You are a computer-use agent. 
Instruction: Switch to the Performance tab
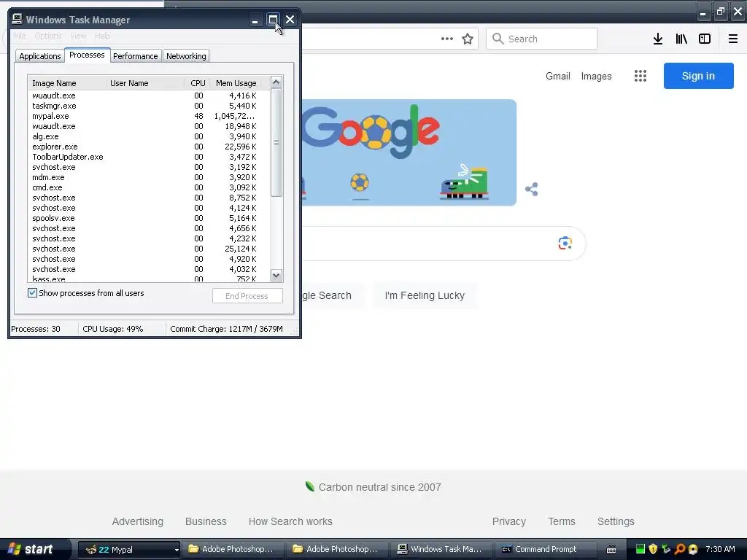[135, 55]
